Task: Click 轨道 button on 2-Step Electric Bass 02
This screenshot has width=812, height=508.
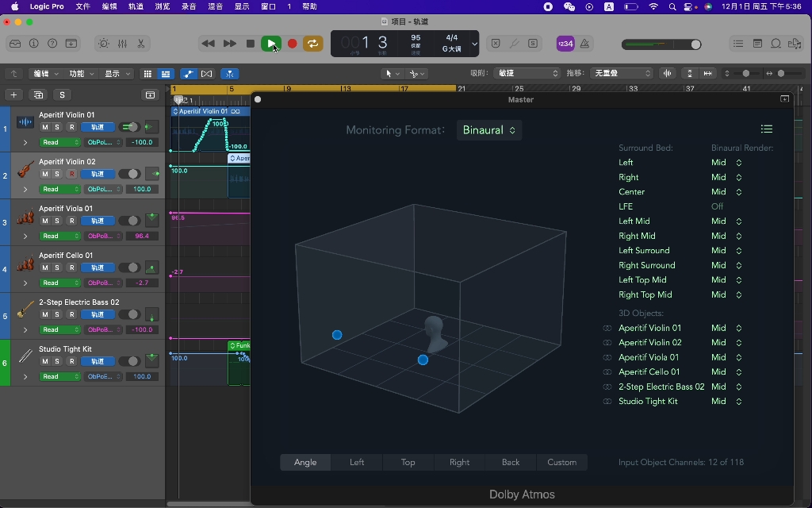Action: pos(98,314)
